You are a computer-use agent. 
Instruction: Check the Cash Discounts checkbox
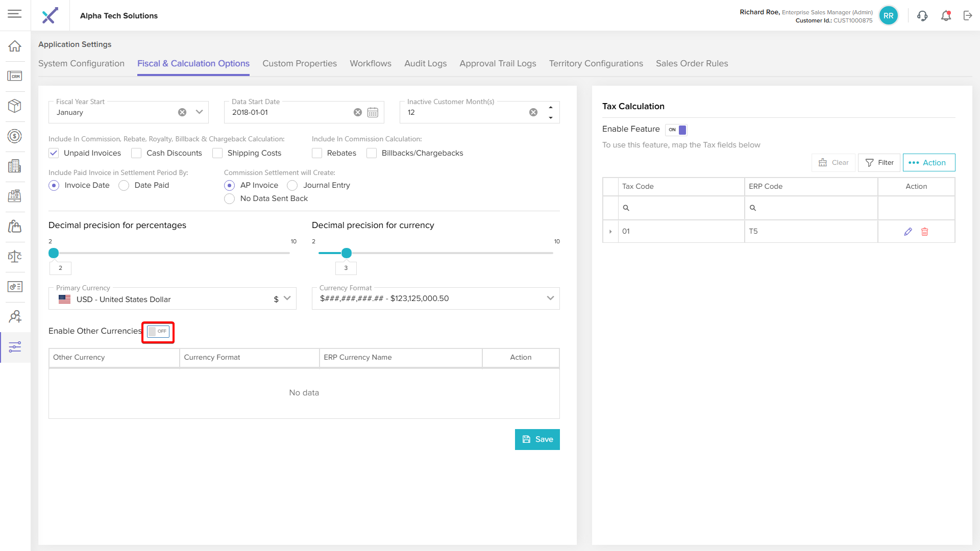click(x=136, y=153)
